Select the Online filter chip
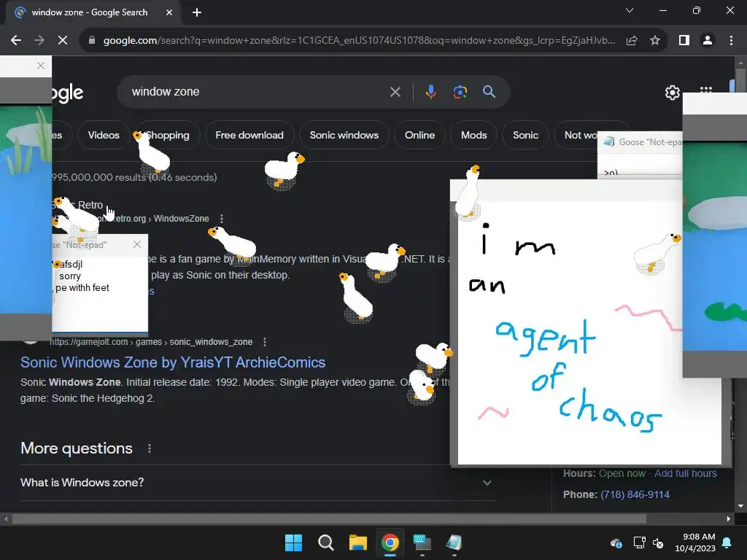Viewport: 747px width, 560px height. point(419,135)
